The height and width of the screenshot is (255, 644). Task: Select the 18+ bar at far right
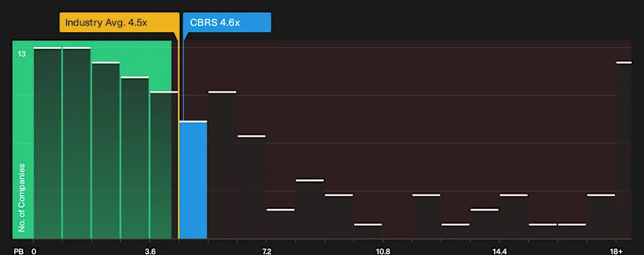click(x=624, y=150)
